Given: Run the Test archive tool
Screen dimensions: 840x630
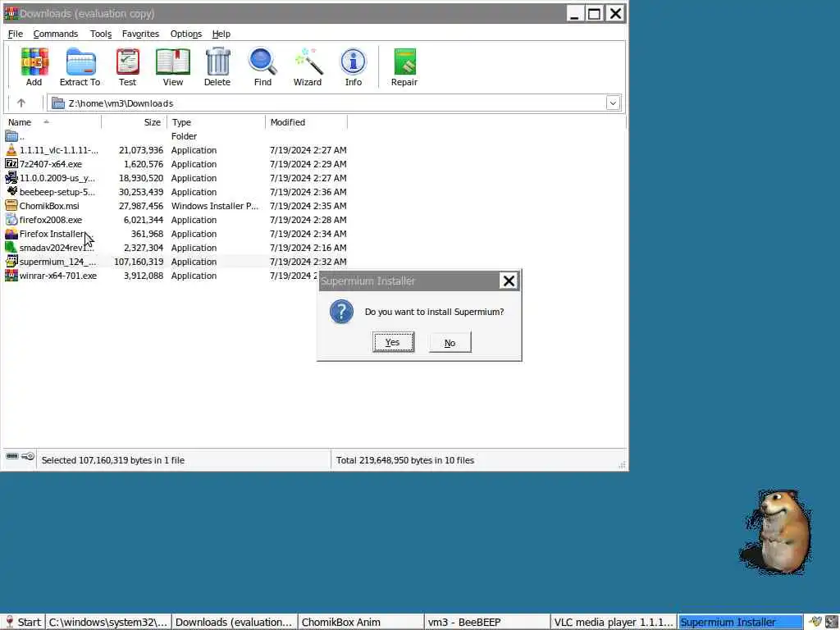Looking at the screenshot, I should (x=127, y=66).
